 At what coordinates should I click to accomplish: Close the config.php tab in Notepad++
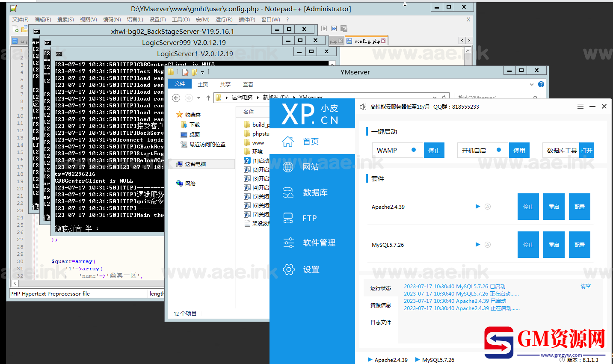click(x=383, y=41)
